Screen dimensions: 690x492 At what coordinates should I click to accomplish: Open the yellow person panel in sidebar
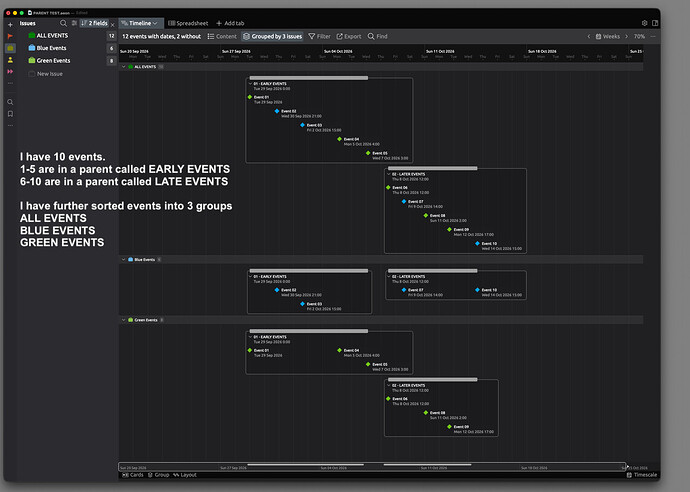click(10, 60)
